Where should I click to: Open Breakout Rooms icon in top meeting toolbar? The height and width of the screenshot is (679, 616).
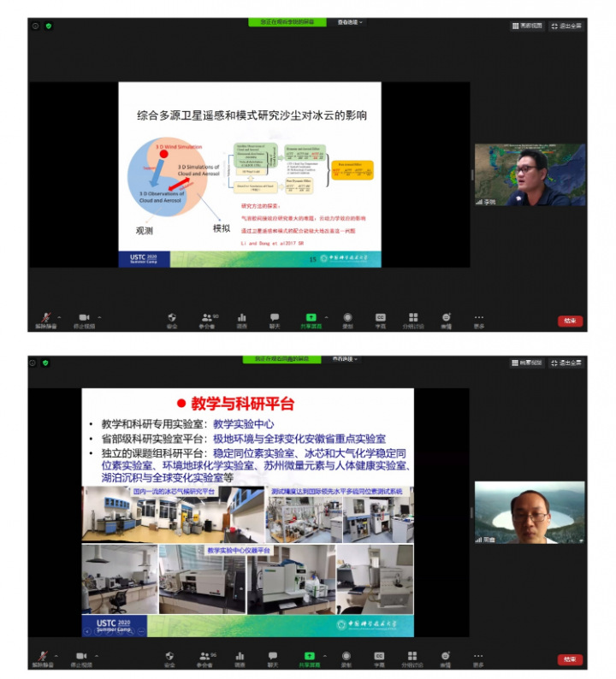click(413, 317)
